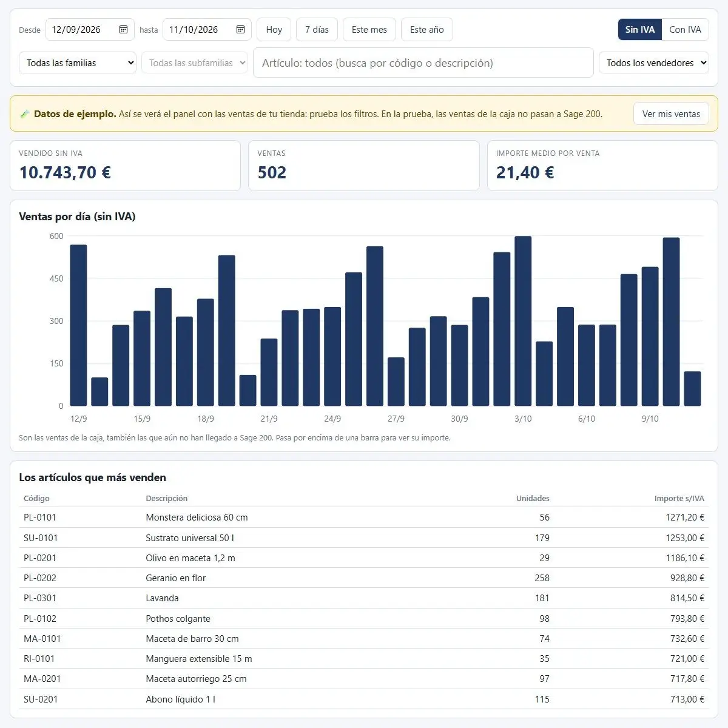Click the 1253,00 € amount cell
Viewport: 728px width, 728px height.
click(685, 538)
